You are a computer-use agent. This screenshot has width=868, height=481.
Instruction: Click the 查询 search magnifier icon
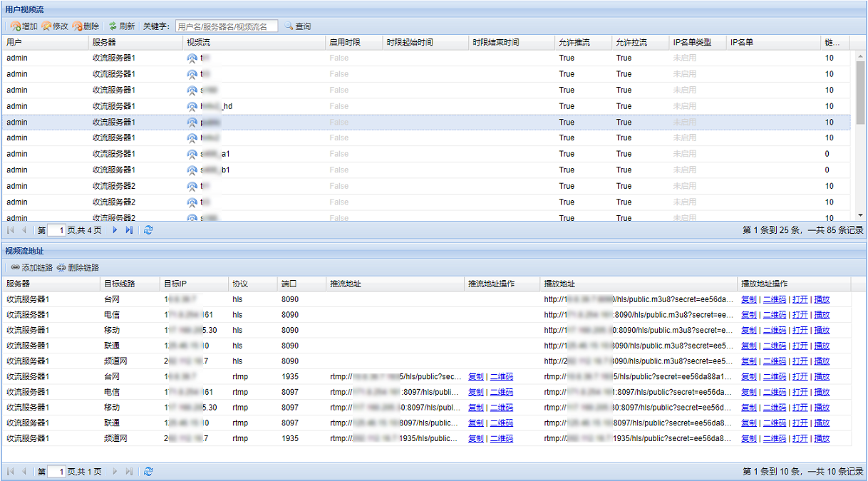289,25
